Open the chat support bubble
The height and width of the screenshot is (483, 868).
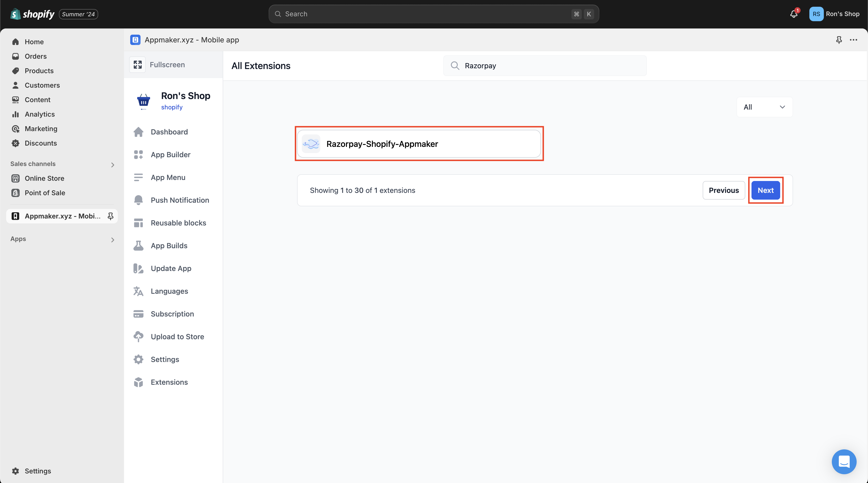coord(844,462)
